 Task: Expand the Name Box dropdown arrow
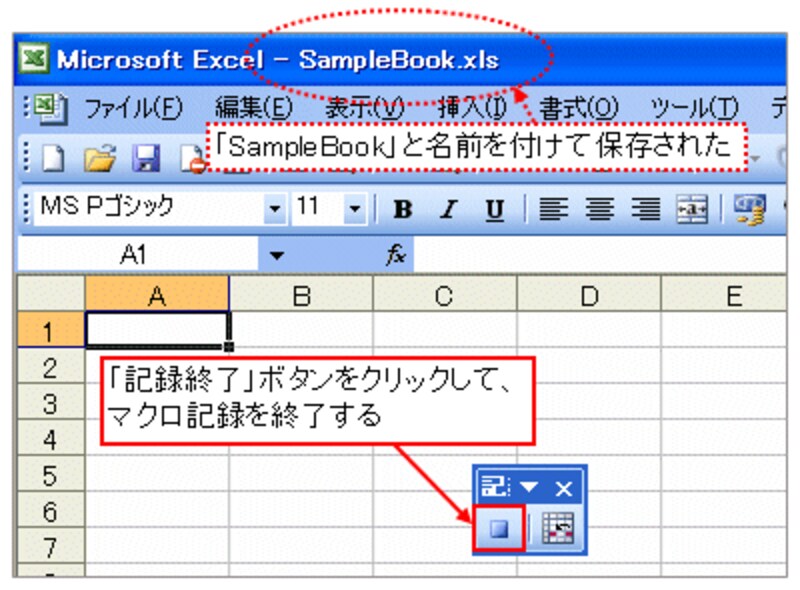pyautogui.click(x=276, y=255)
